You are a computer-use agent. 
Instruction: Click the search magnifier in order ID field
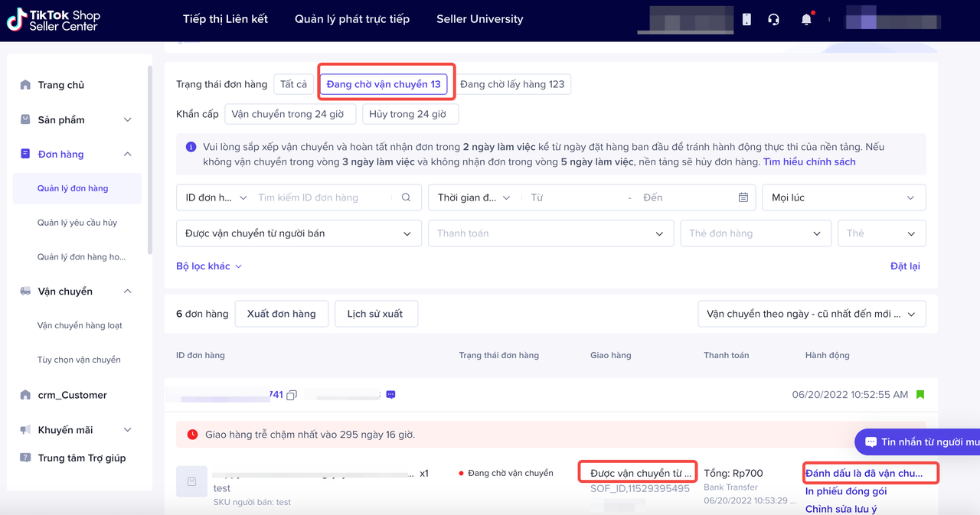tap(407, 197)
